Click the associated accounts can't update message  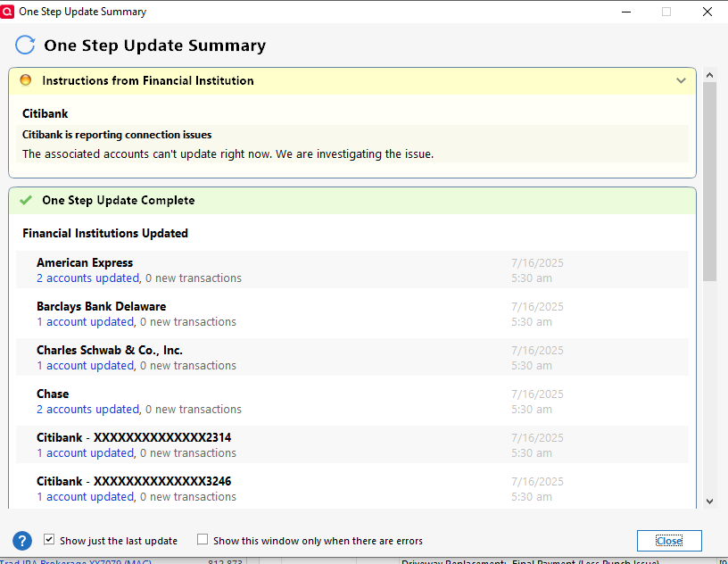(x=228, y=153)
